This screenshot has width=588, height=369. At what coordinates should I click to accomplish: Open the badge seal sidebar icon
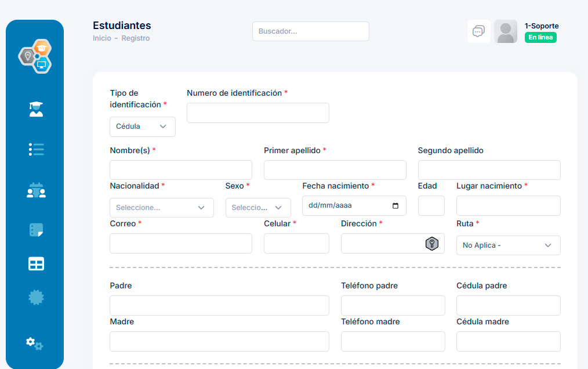pos(36,297)
